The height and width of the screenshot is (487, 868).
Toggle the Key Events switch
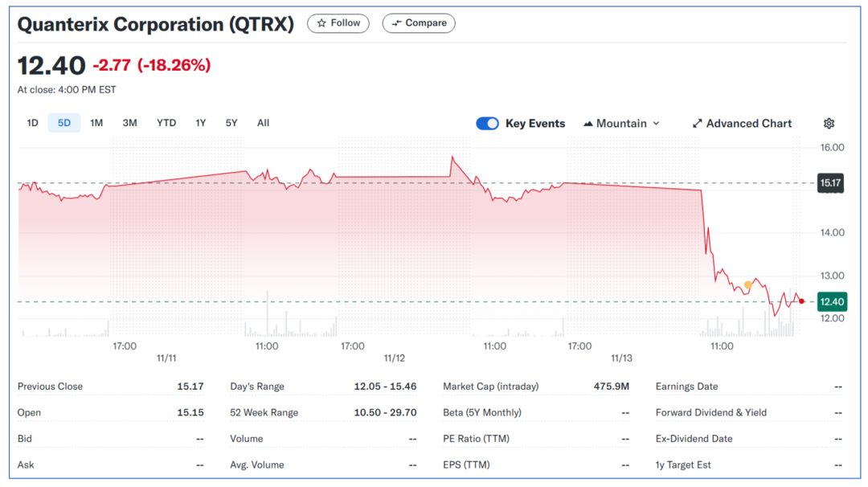pos(487,124)
